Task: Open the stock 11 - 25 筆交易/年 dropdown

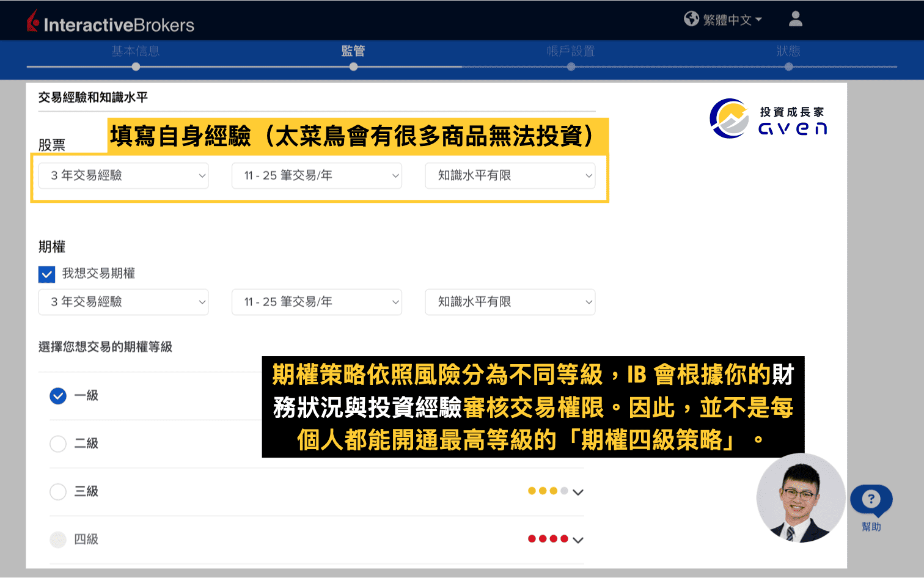Action: tap(316, 175)
